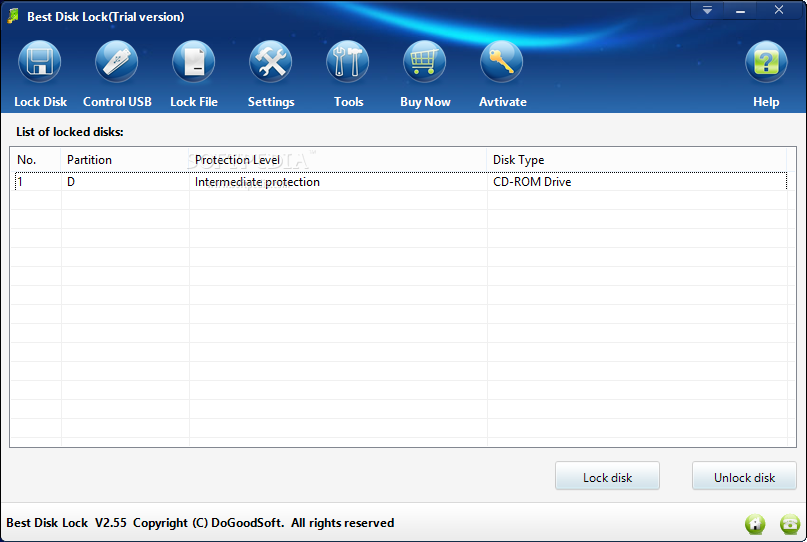807x542 pixels.
Task: Sort by the Partition column header
Action: 125,160
